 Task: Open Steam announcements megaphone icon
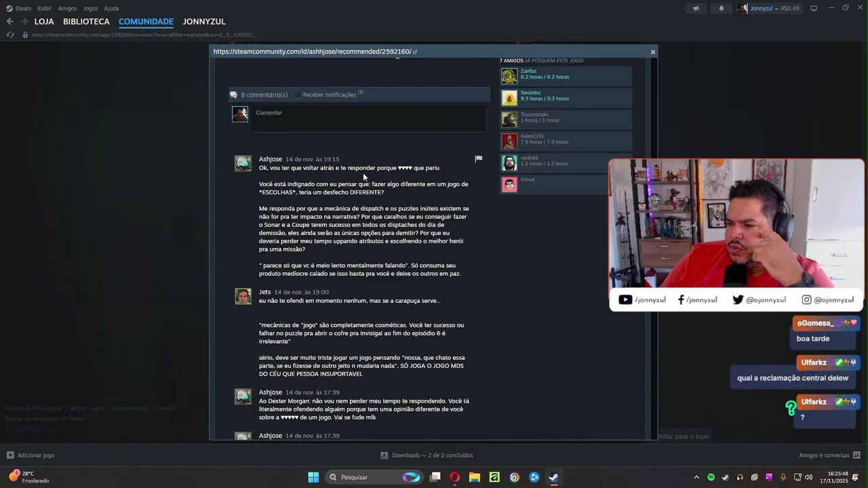pyautogui.click(x=696, y=8)
